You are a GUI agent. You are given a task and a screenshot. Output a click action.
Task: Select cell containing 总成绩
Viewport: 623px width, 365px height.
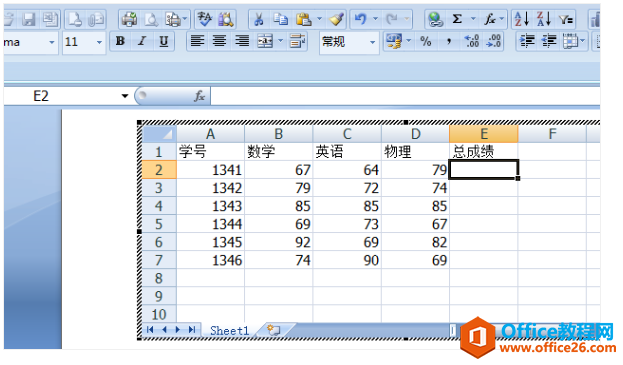(x=484, y=152)
